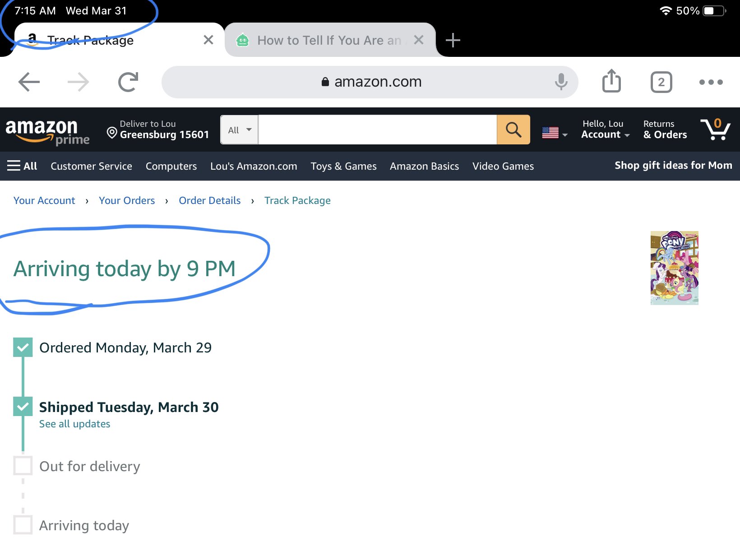Click the amazon.com address bar

point(370,82)
